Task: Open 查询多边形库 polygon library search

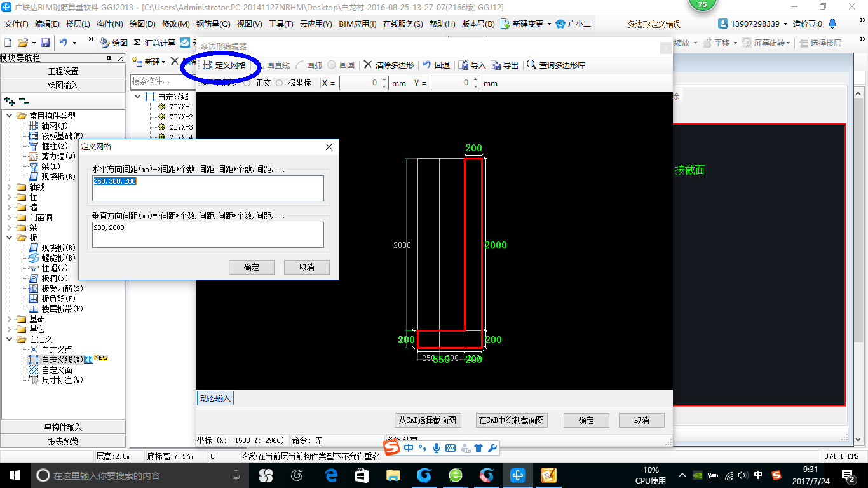Action: click(556, 65)
